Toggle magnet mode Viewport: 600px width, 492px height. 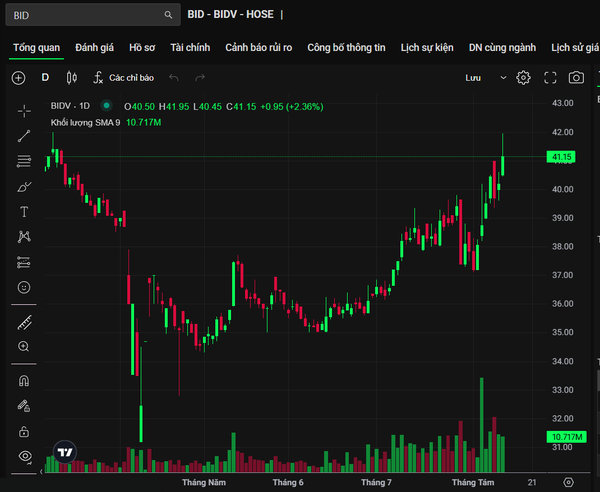point(24,381)
